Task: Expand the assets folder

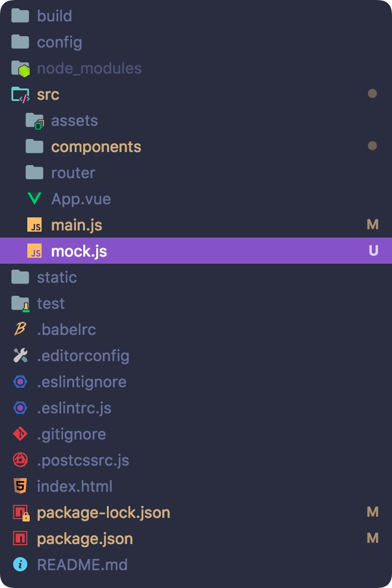Action: coord(74,121)
